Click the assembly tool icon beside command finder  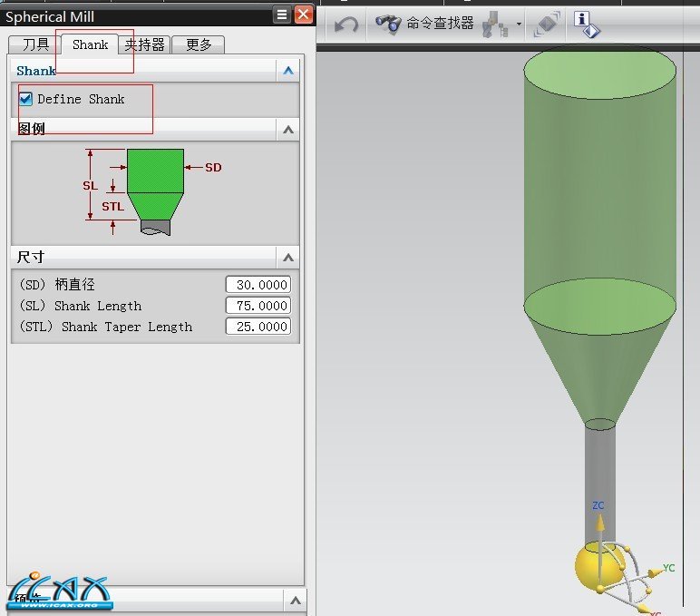click(x=495, y=24)
